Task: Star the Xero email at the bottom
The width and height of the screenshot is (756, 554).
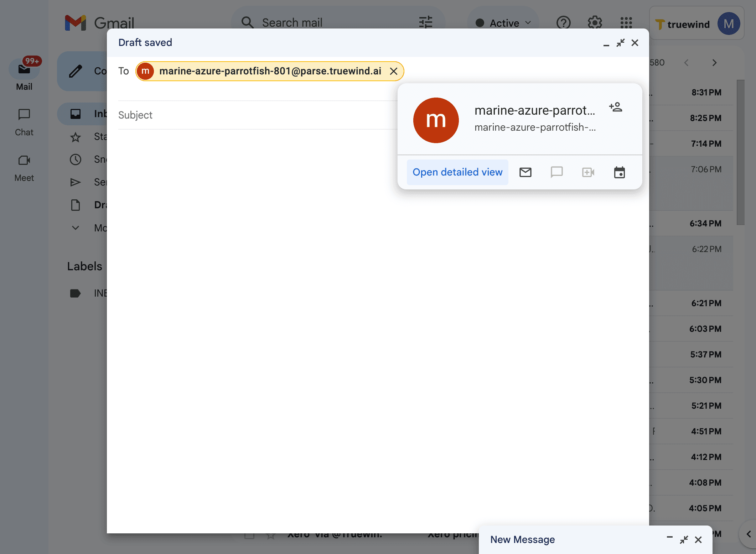Action: pyautogui.click(x=270, y=534)
